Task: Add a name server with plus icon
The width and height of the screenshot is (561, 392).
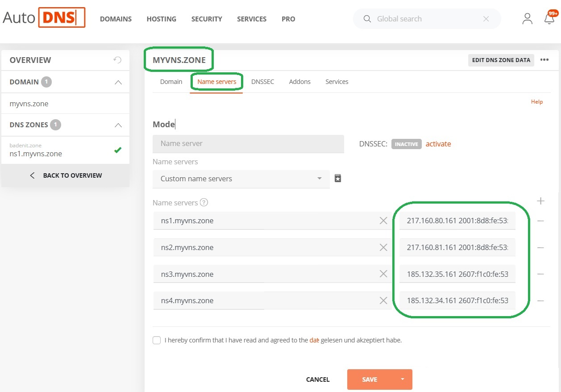Action: point(540,201)
